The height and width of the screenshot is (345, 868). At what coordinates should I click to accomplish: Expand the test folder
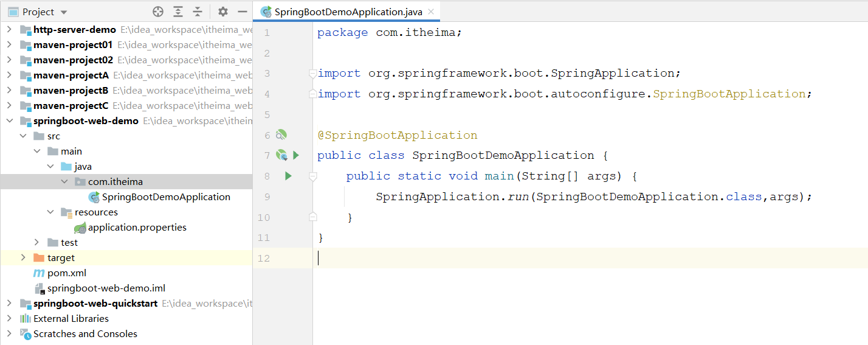coord(37,243)
